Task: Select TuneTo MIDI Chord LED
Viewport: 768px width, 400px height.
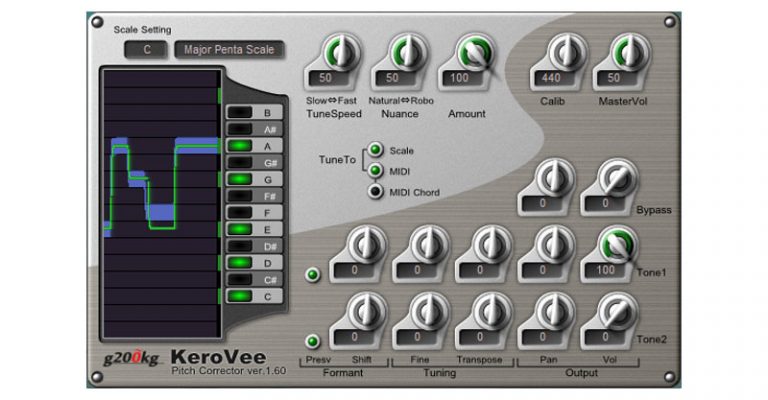Action: pos(376,191)
